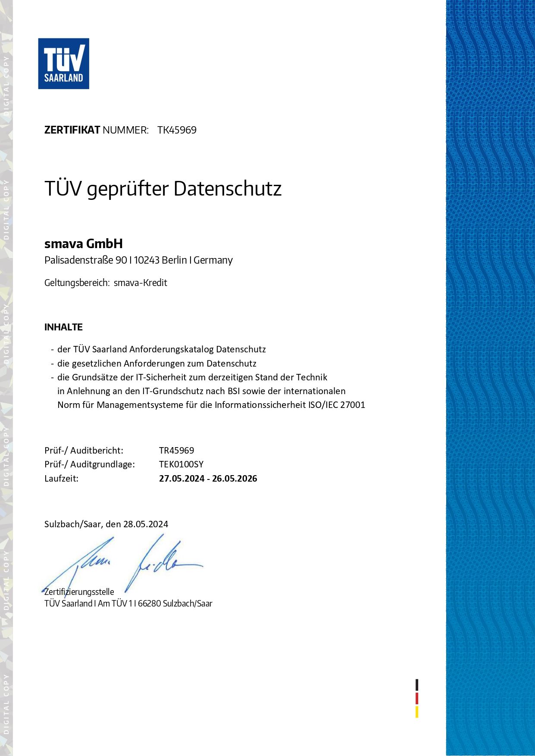Click the heading TÜV geprüfter Datenschutz
Viewport: 535px width, 756px height.
[x=163, y=189]
